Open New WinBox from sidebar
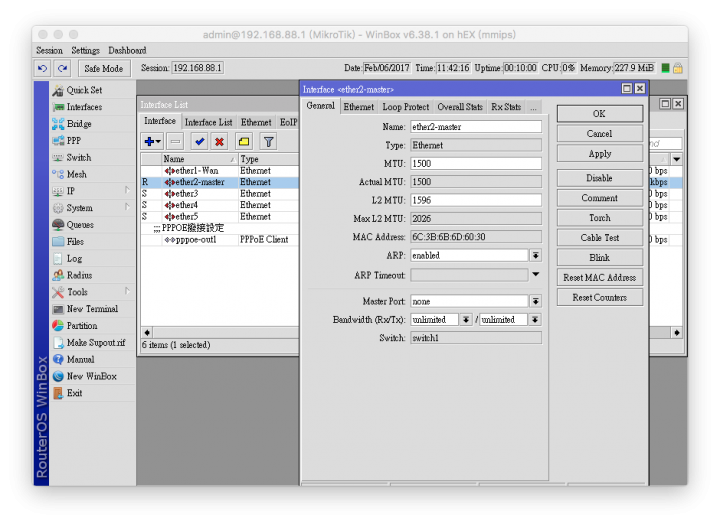This screenshot has height=524, width=720. 91,376
